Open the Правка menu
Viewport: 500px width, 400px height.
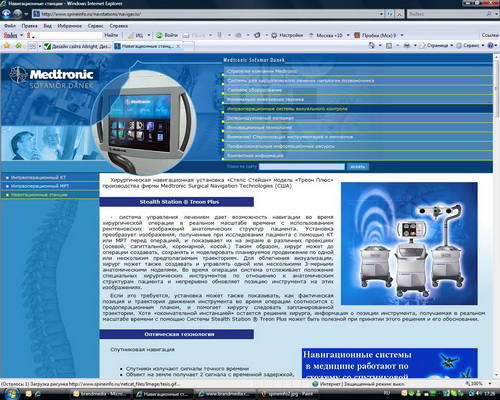point(29,26)
